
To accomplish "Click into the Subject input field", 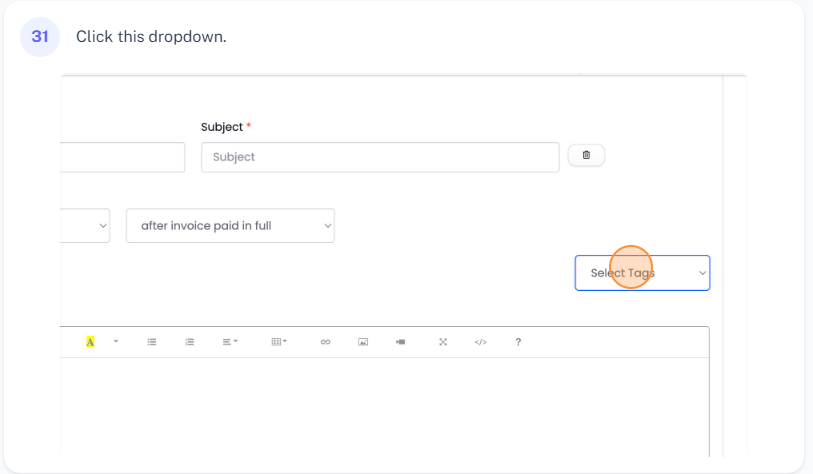I will pos(380,157).
